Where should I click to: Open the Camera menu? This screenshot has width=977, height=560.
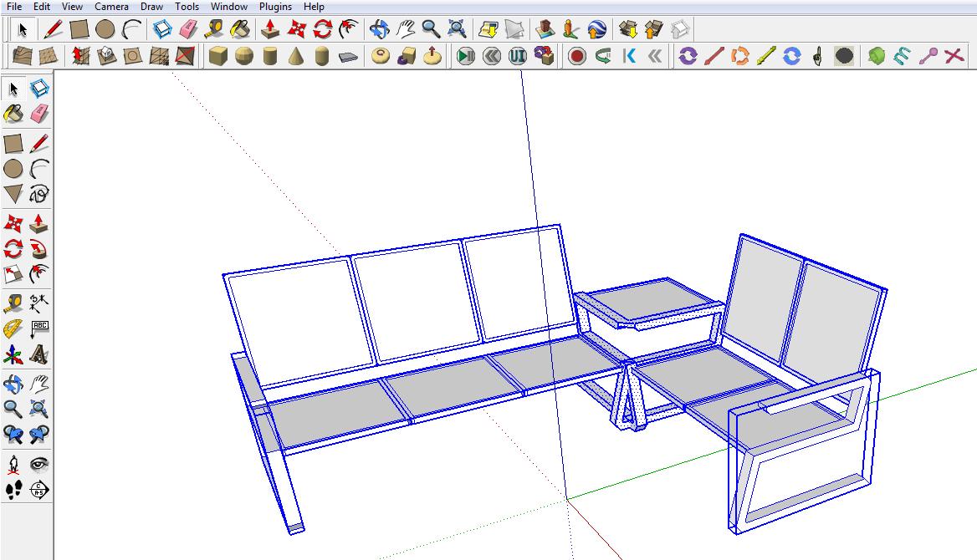click(x=111, y=7)
